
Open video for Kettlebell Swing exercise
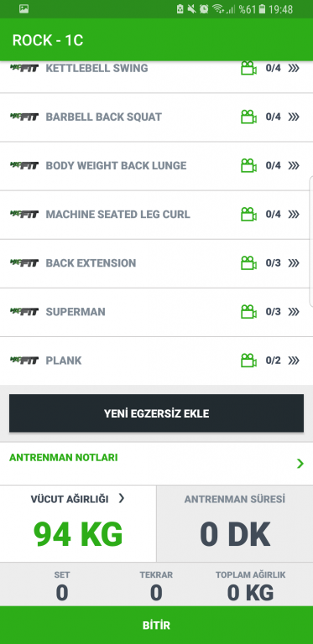coord(248,68)
